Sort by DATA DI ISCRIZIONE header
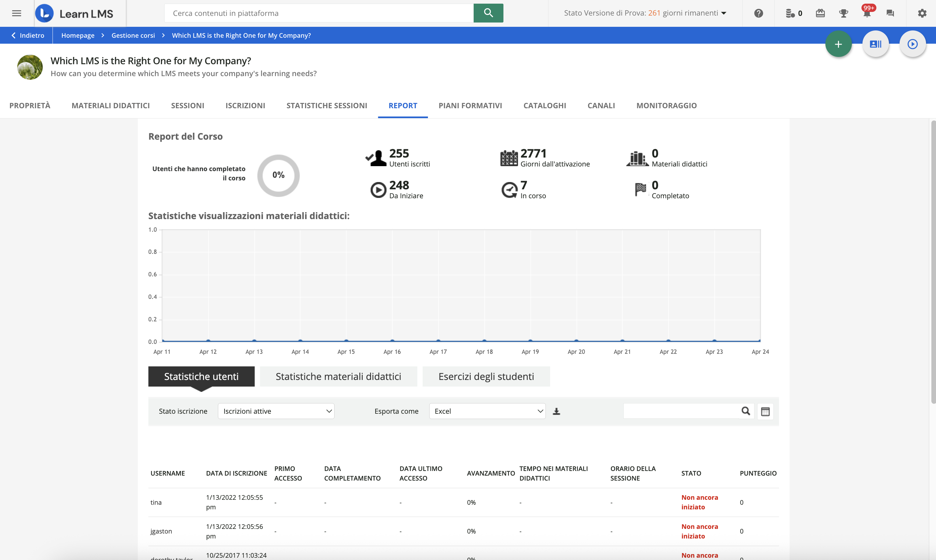936x560 pixels. [x=236, y=473]
